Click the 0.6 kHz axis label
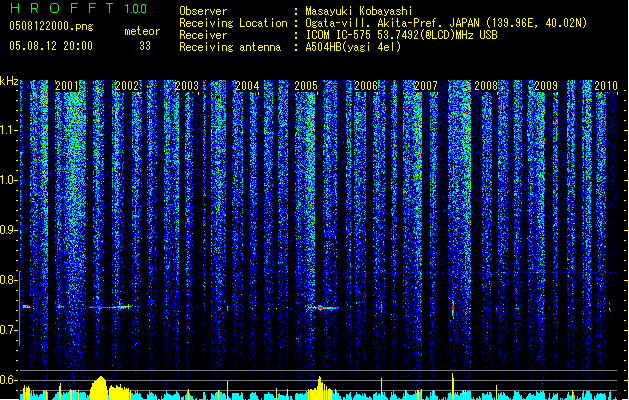The width and height of the screenshot is (629, 400). pos(8,380)
